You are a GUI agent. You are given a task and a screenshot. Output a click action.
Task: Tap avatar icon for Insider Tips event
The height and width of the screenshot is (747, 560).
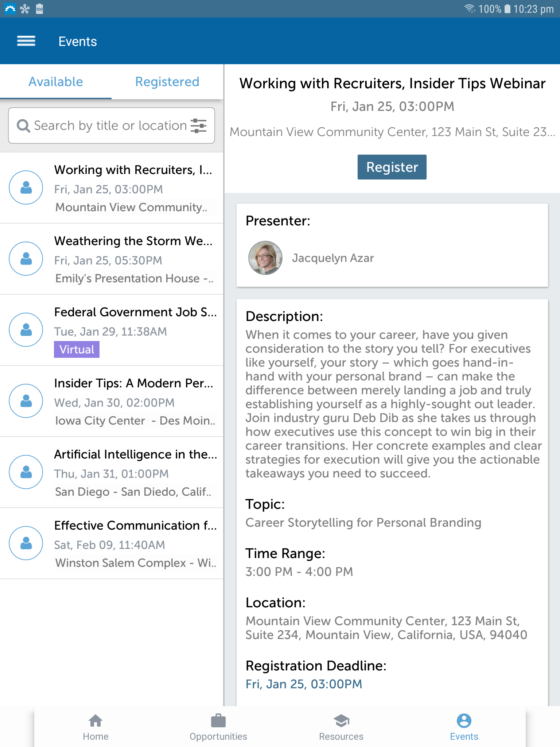[26, 401]
